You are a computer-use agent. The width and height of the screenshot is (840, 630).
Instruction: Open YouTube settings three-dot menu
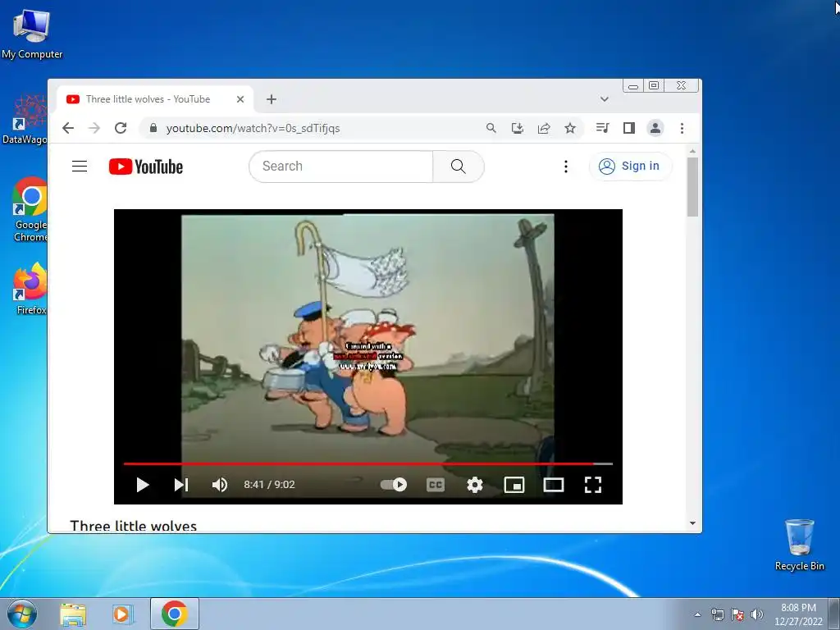click(x=566, y=167)
